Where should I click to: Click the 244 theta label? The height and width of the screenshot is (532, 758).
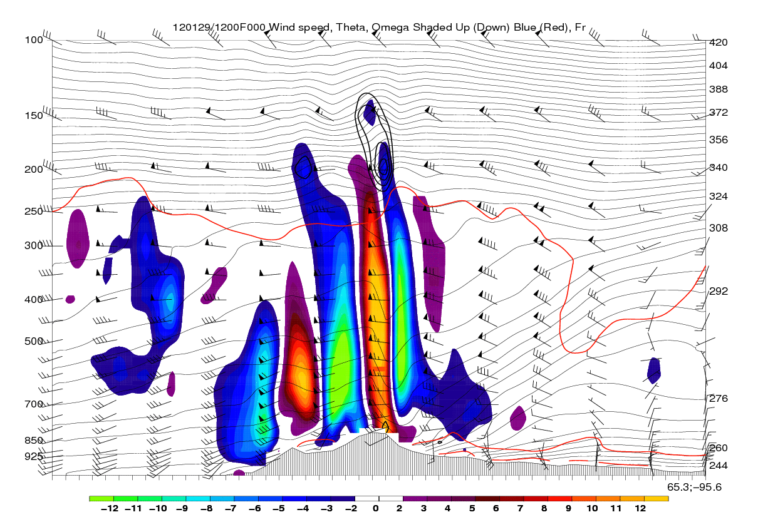718,466
